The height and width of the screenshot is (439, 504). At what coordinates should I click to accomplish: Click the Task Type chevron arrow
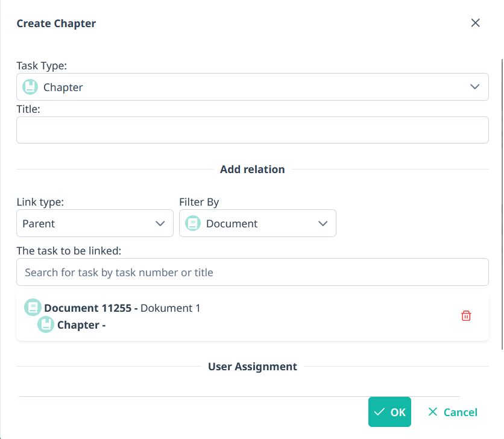pos(475,87)
